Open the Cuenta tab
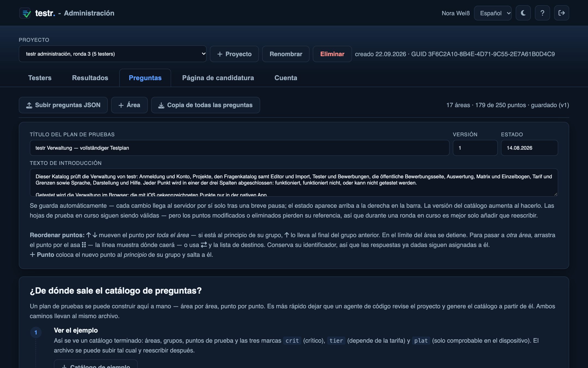The width and height of the screenshot is (588, 368). (x=286, y=78)
